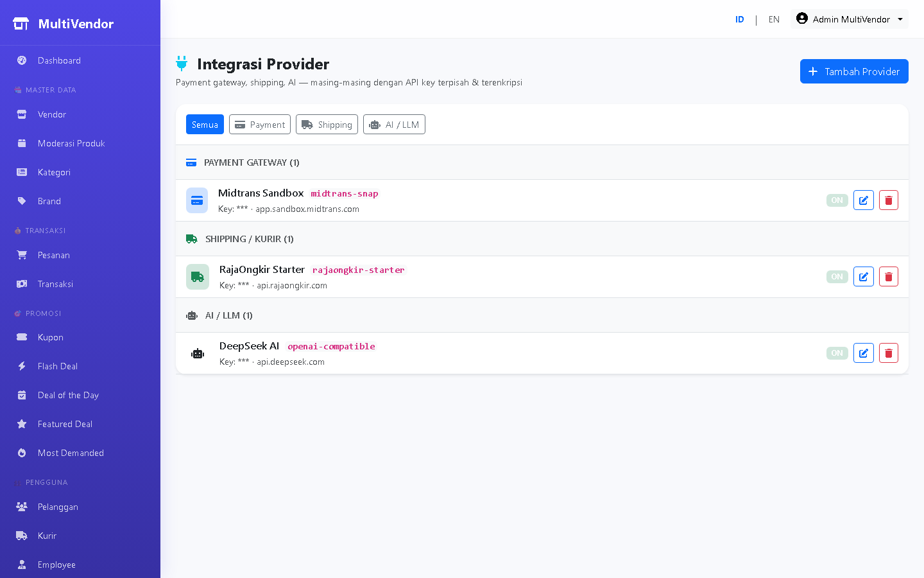Click the Admin MultiVendor user avatar icon

802,19
